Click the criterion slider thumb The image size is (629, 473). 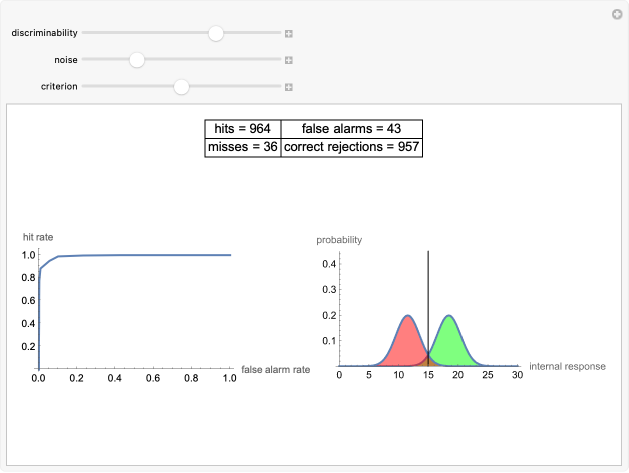coord(181,87)
